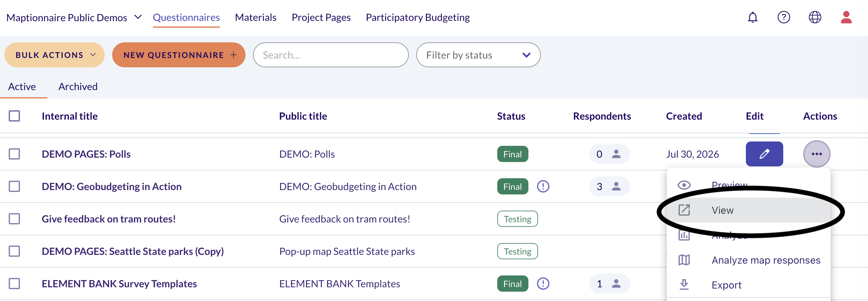
Task: Choose View from the actions menu
Action: click(x=748, y=210)
